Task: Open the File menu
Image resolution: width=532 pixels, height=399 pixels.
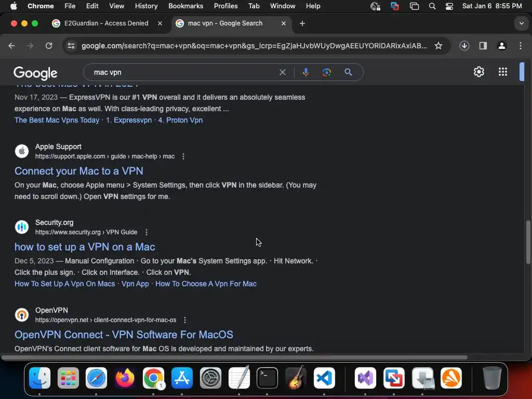Action: coord(70,6)
